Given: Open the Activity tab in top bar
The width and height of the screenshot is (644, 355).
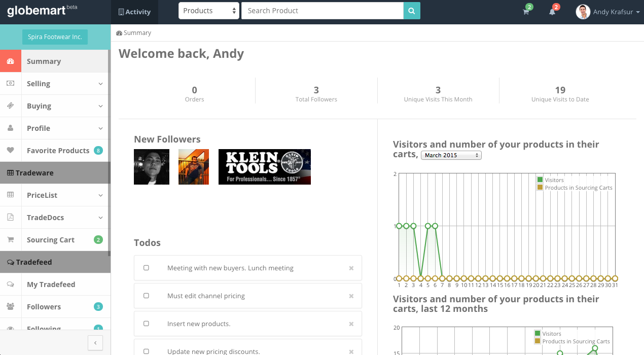Looking at the screenshot, I should [134, 12].
